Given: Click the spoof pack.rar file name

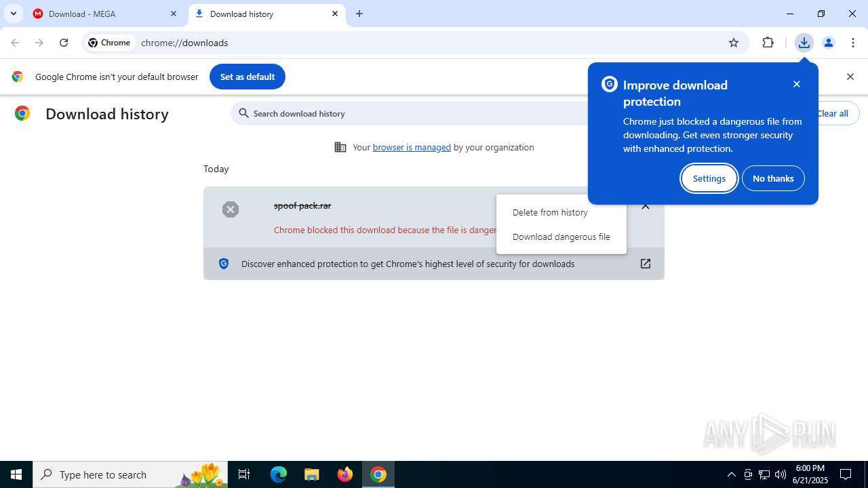Looking at the screenshot, I should [302, 205].
